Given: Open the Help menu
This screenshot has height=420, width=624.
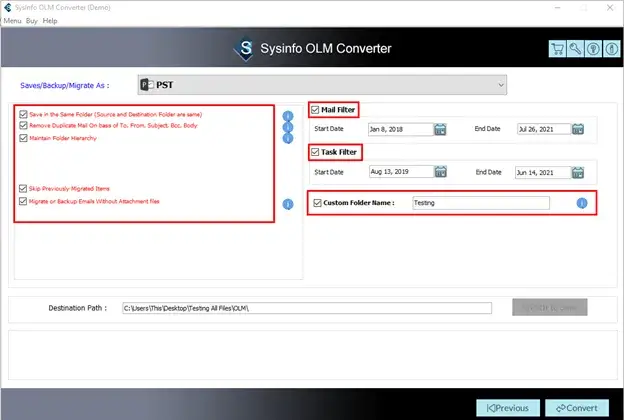Looking at the screenshot, I should pos(50,21).
